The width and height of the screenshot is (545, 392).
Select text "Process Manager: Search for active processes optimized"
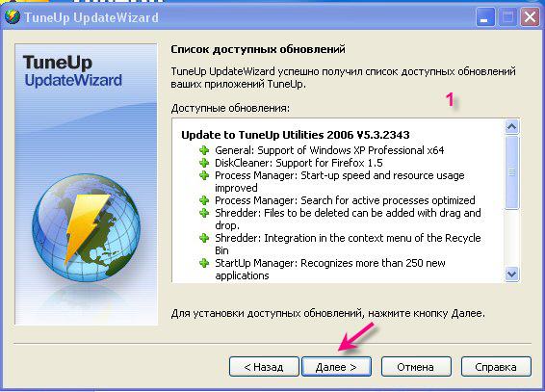345,200
